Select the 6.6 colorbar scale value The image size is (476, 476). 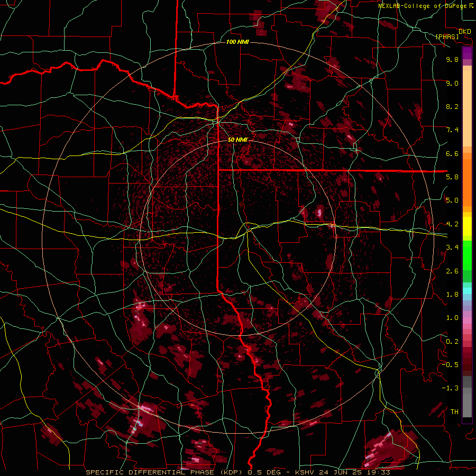[452, 153]
